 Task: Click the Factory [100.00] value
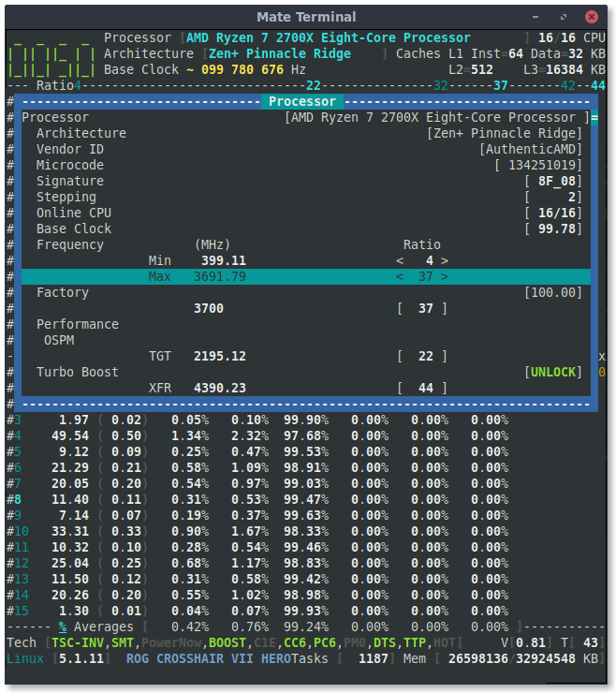[553, 292]
